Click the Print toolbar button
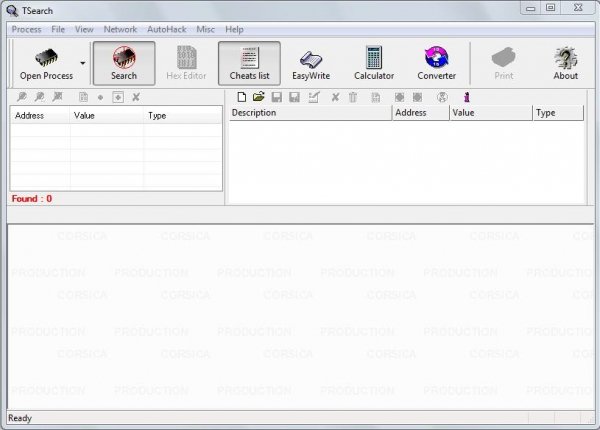The image size is (600, 430). pos(504,64)
